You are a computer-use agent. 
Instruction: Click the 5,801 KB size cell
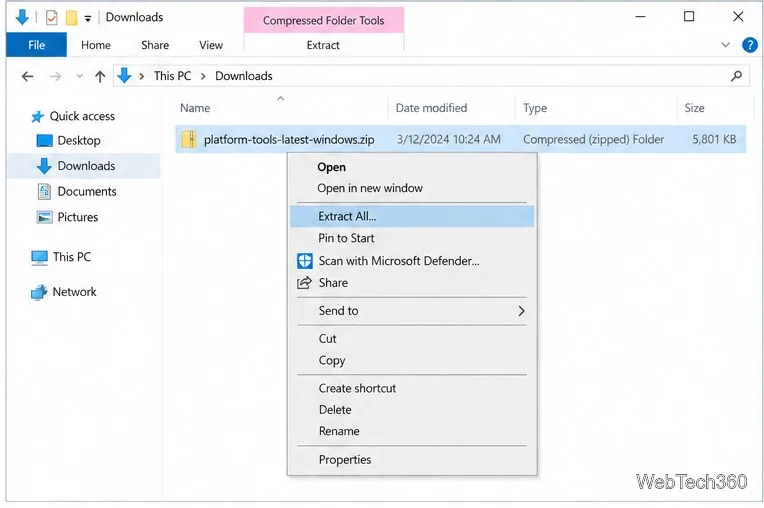[714, 139]
